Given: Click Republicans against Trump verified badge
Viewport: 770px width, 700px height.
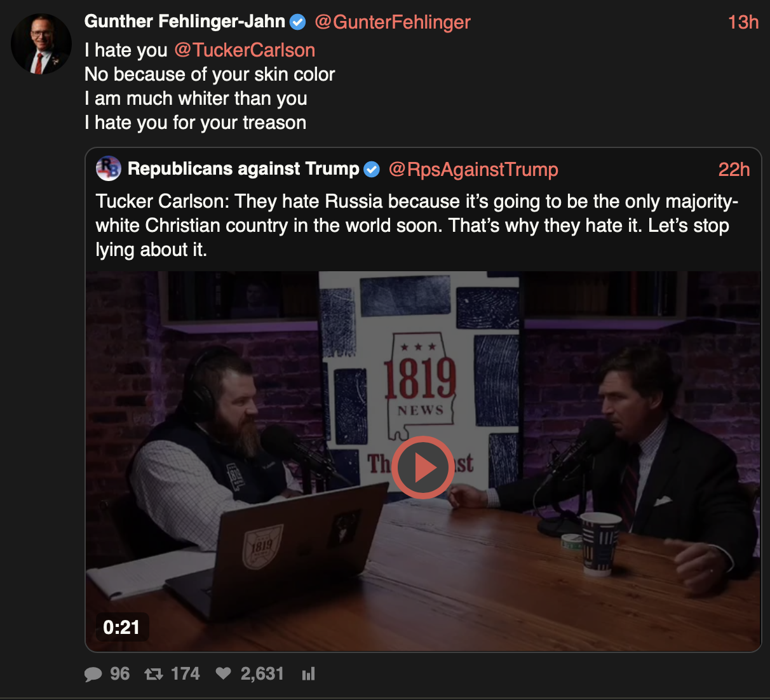Looking at the screenshot, I should [x=372, y=169].
